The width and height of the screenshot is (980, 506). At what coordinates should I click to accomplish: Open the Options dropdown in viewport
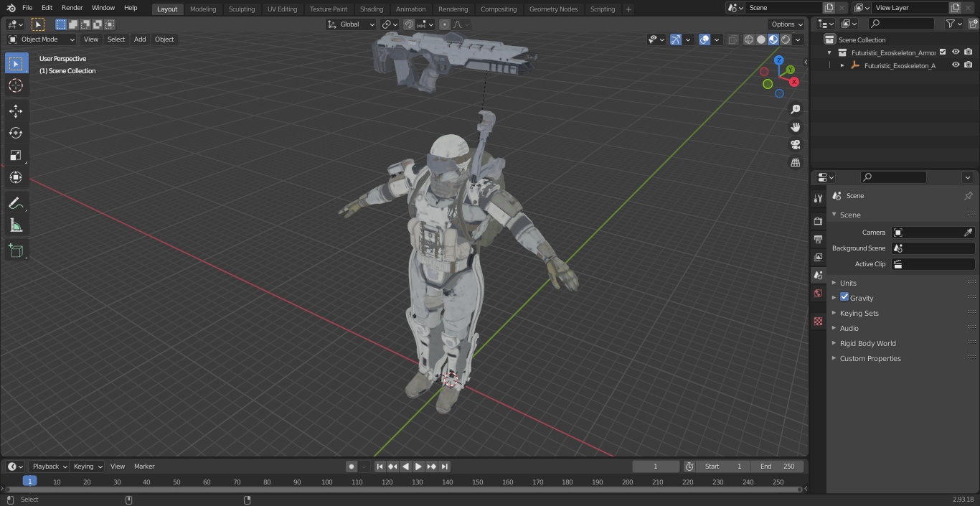pos(787,24)
